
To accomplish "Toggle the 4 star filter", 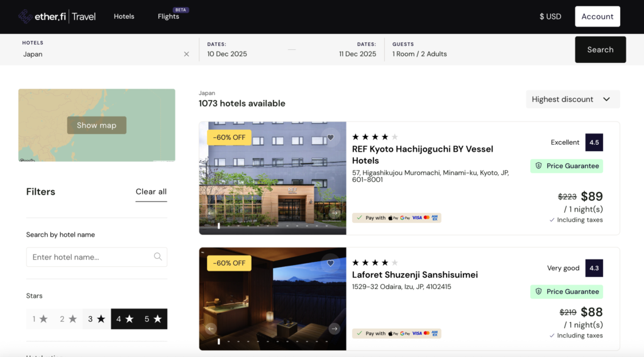I will [125, 319].
